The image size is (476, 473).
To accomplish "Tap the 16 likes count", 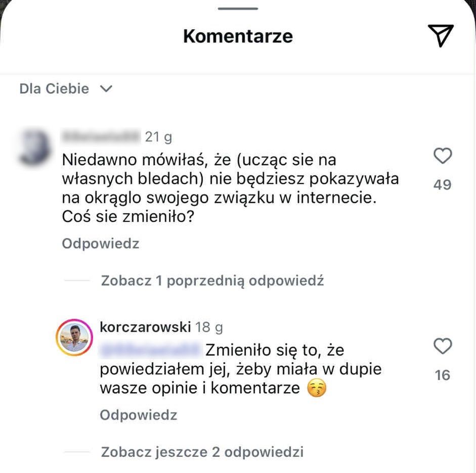I will (443, 375).
